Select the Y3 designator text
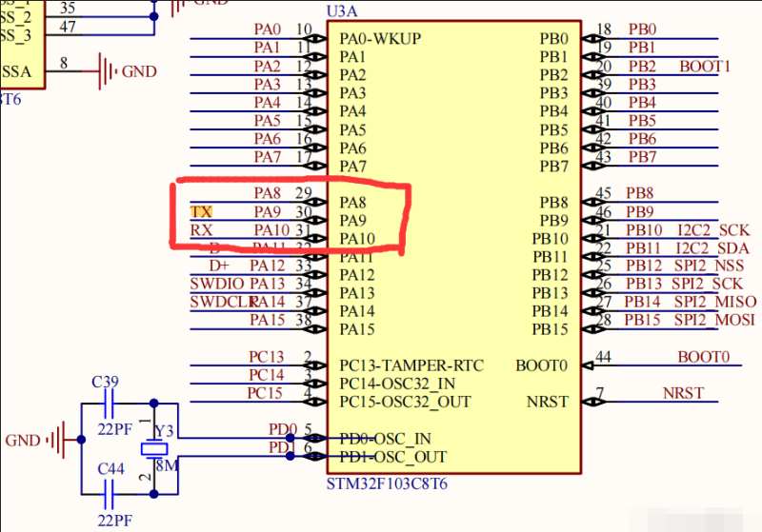Viewport: 762px width, 532px height. 164,431
